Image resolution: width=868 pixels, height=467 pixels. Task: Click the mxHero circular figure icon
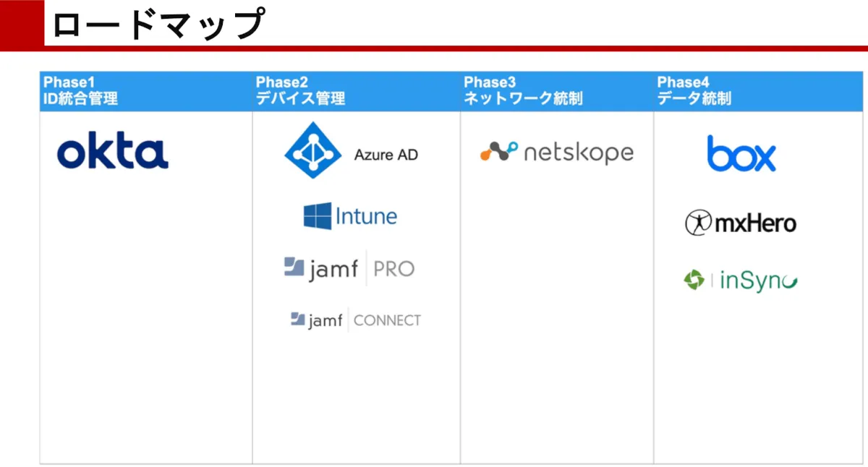pos(697,223)
